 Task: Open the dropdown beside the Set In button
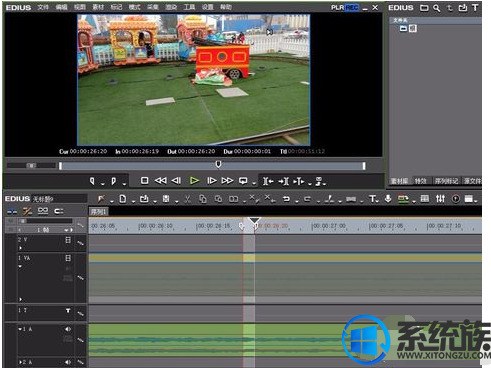click(103, 183)
